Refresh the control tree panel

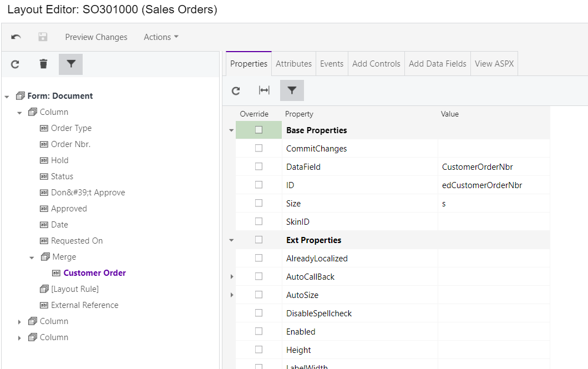15,64
